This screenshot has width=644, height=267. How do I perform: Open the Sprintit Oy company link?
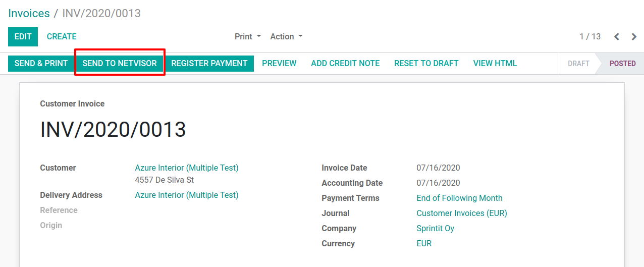coord(435,228)
